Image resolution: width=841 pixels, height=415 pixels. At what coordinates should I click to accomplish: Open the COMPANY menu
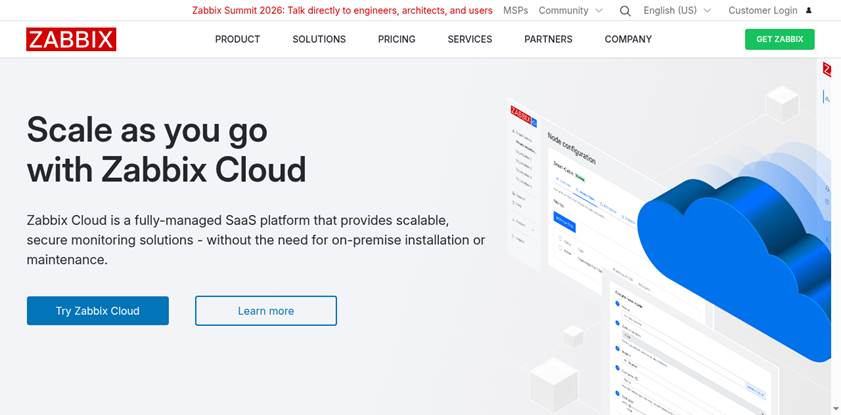tap(628, 39)
